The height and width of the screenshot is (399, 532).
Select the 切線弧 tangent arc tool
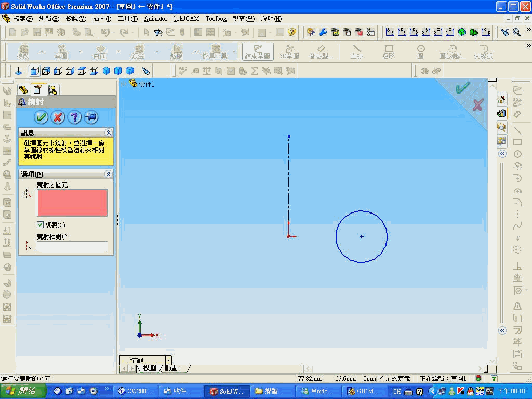coord(483,51)
